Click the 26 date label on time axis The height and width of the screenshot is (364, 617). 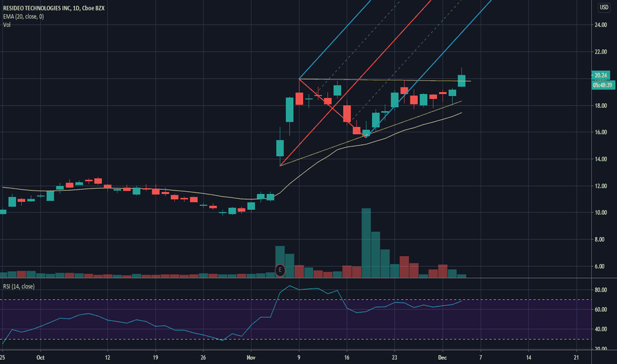coord(203,357)
